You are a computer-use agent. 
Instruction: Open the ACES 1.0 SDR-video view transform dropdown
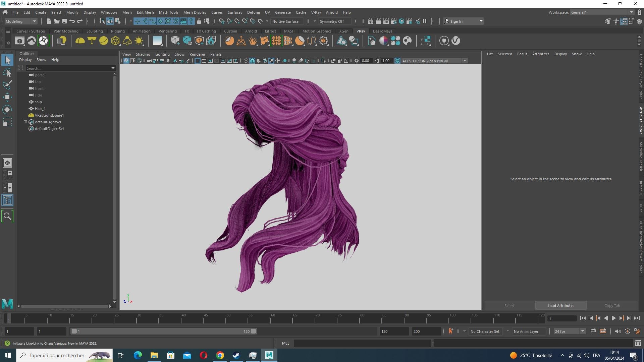(434, 61)
